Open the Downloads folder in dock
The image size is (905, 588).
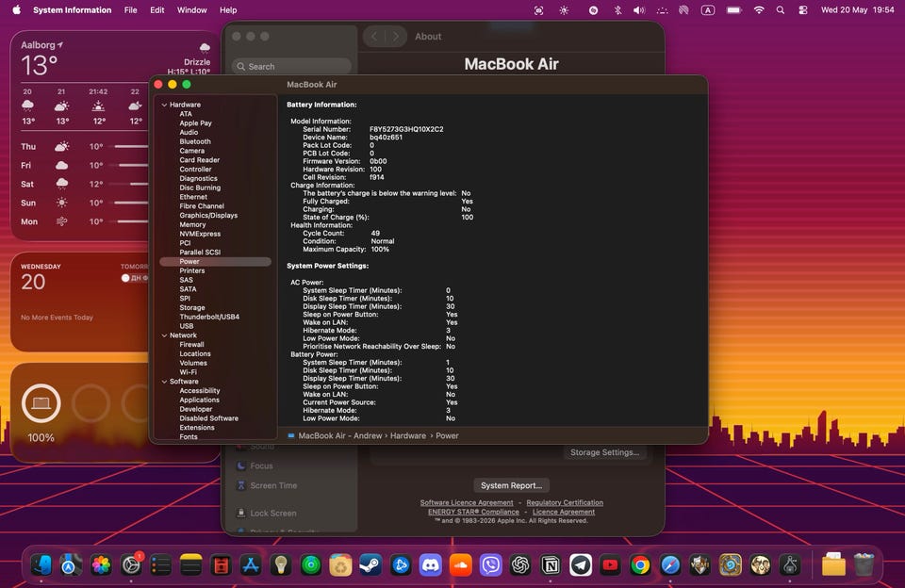point(833,565)
